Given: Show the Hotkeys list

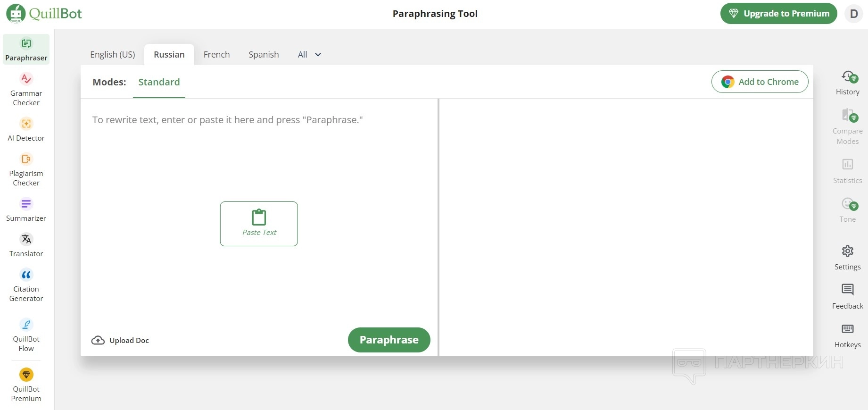Looking at the screenshot, I should coord(848,336).
